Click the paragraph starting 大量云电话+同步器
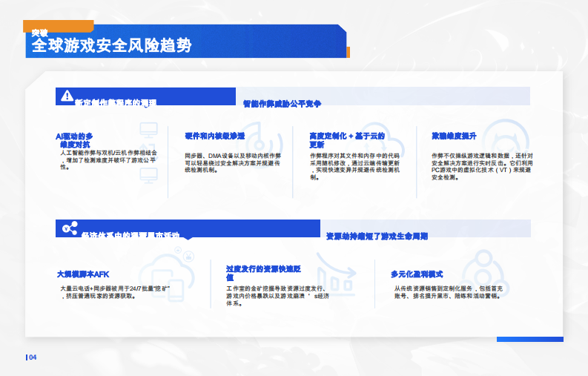This screenshot has width=588, height=376. tap(115, 292)
